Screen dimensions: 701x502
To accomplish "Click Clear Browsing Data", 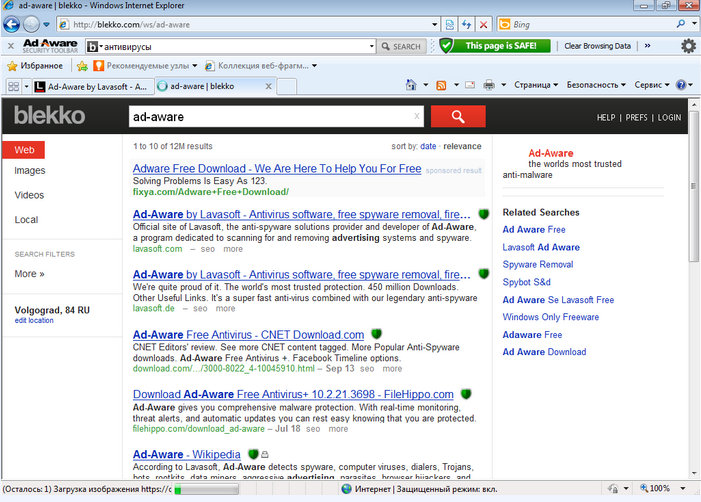I will [597, 46].
